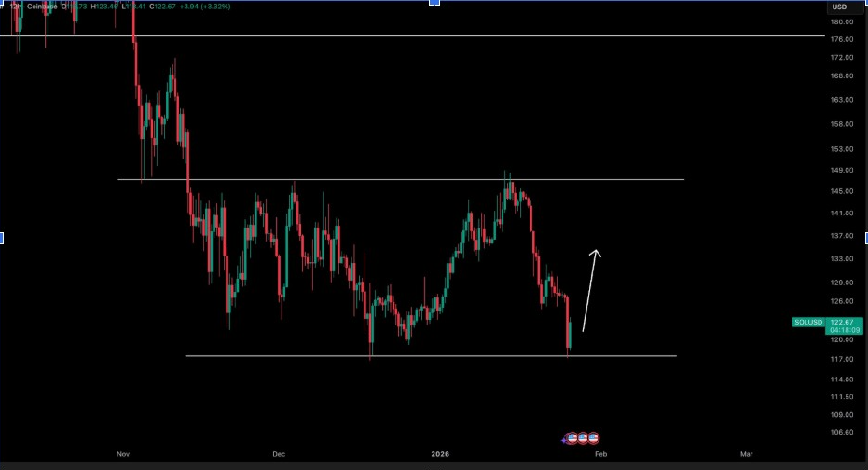The image size is (868, 470).
Task: Click the 2026 label on time axis
Action: [440, 454]
